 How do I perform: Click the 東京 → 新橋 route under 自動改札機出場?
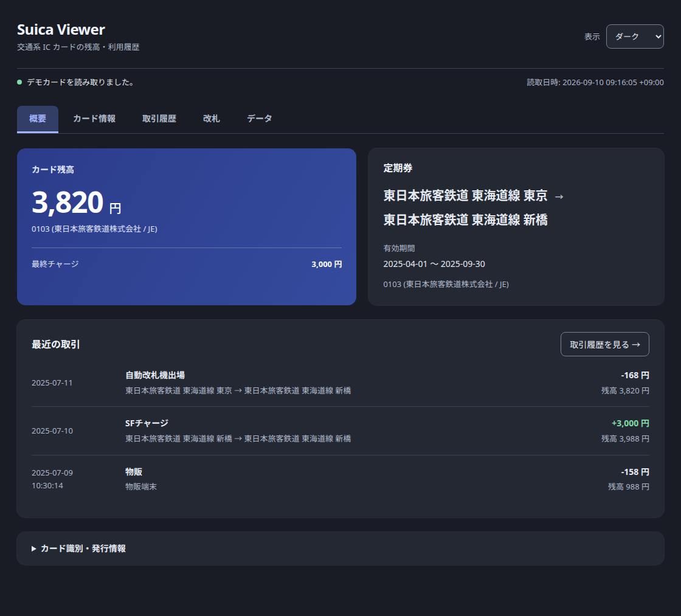238,390
